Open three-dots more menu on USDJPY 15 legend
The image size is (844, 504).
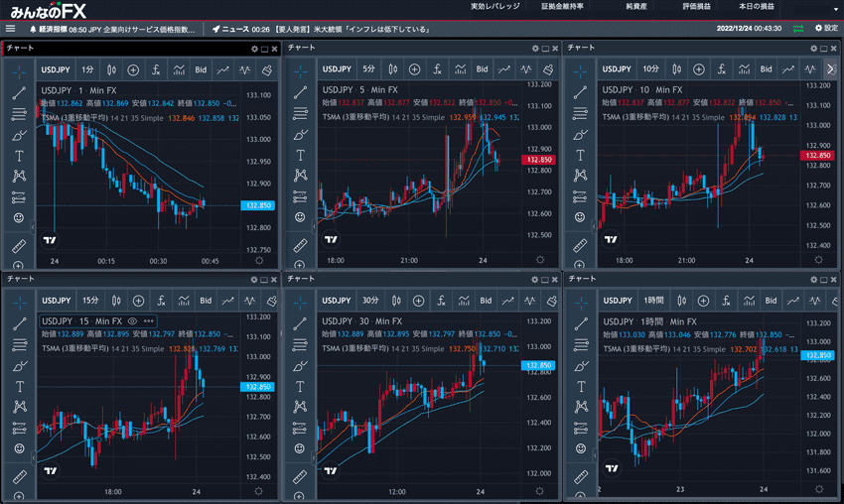click(x=149, y=321)
